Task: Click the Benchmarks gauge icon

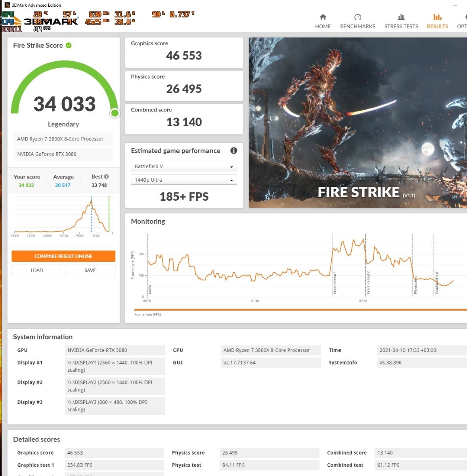Action: point(358,17)
